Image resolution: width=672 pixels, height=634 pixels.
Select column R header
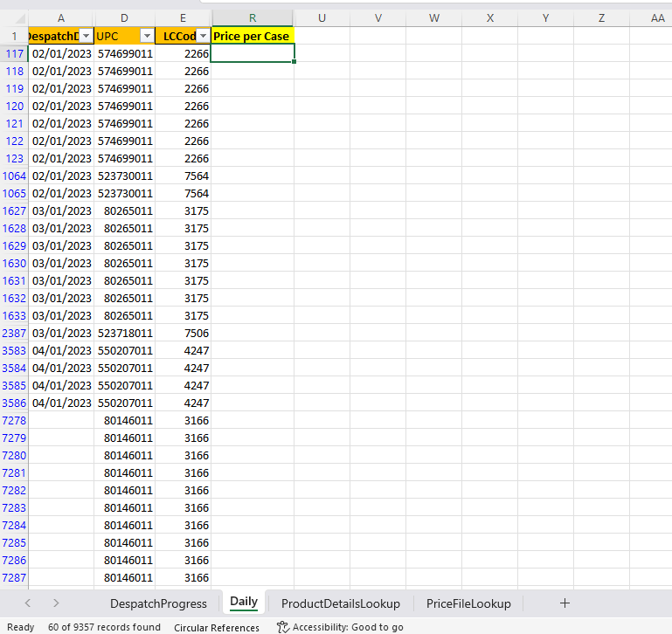tap(253, 18)
